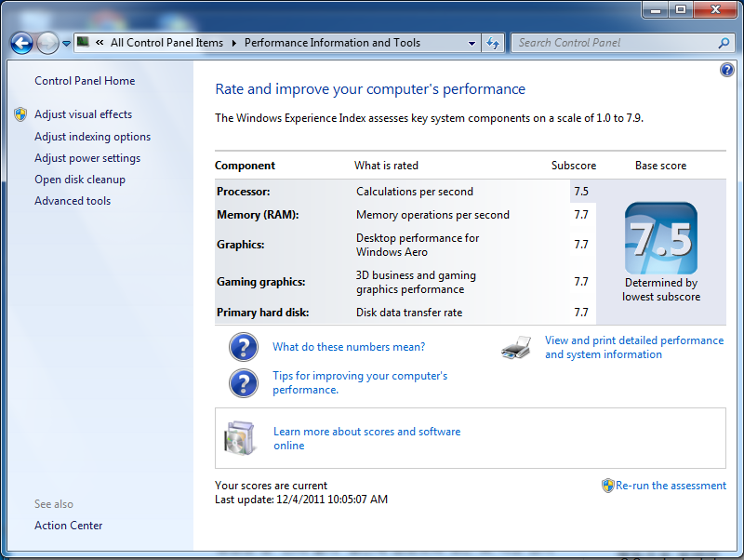Expand the arrow after All Control Panel Items

point(234,43)
